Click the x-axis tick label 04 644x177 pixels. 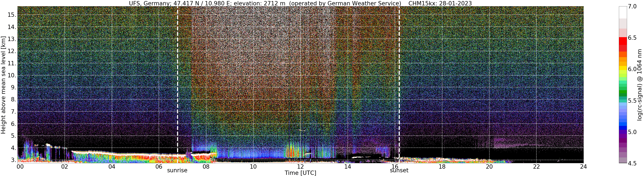(x=112, y=167)
